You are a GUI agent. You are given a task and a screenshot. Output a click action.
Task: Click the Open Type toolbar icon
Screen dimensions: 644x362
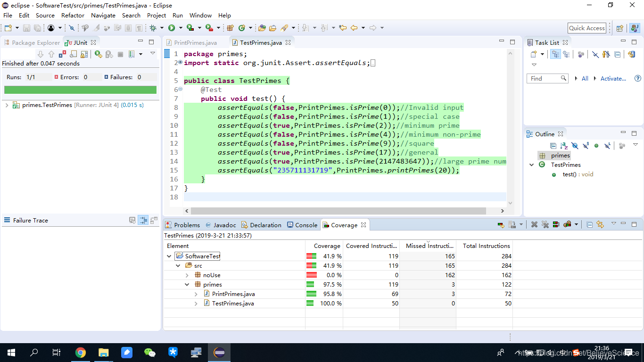click(x=262, y=28)
